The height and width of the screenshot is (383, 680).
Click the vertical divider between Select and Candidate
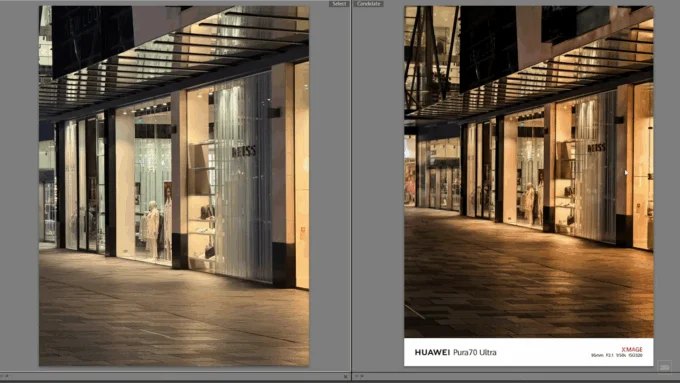click(351, 187)
